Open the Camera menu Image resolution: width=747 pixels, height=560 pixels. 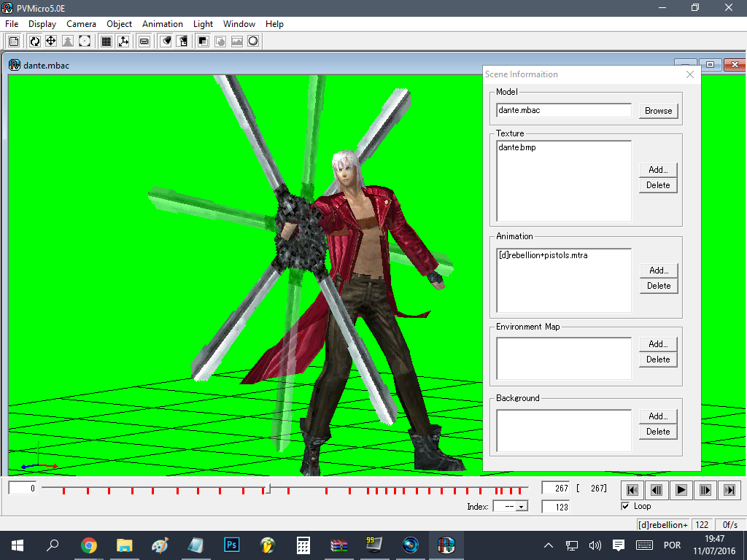(x=81, y=24)
